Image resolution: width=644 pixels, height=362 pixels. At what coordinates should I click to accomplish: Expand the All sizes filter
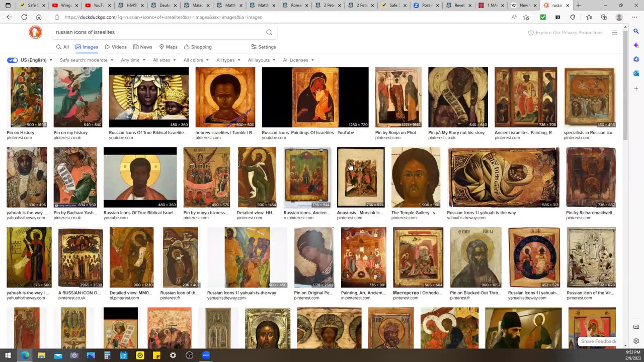(165, 60)
